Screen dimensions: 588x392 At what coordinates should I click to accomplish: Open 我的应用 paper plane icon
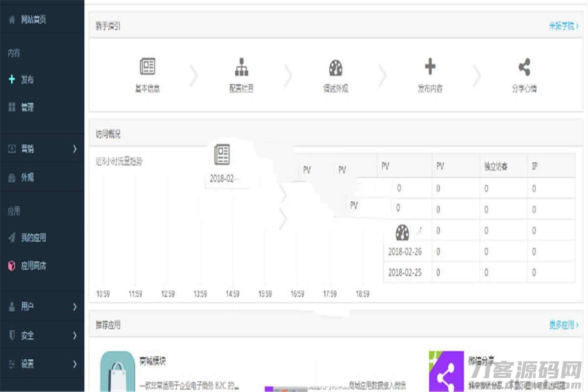(x=11, y=238)
